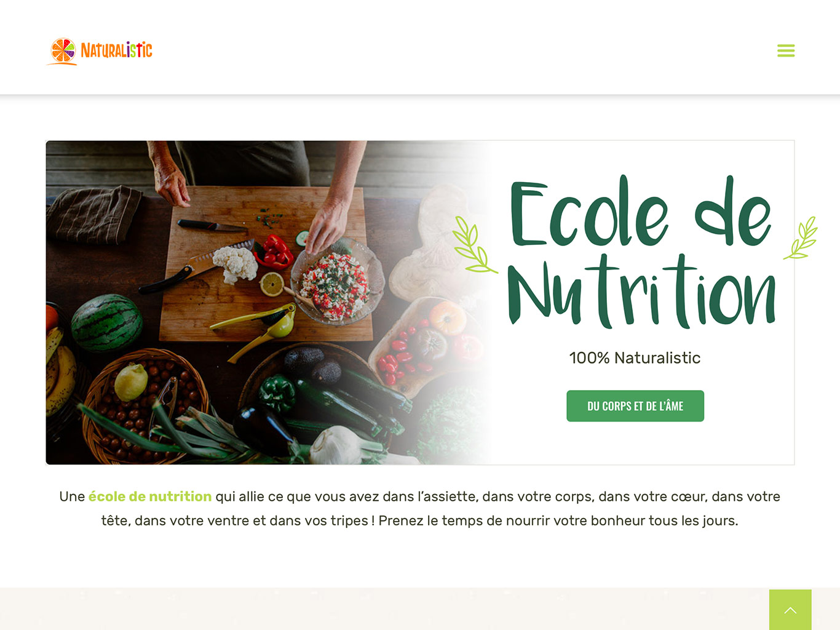Follow the école de nutrition link
The height and width of the screenshot is (630, 840).
click(150, 496)
